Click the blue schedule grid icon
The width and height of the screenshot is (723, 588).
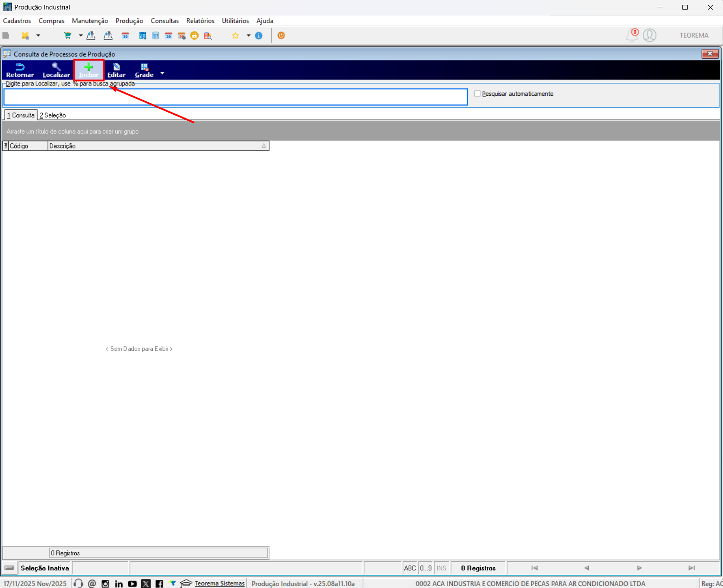tap(142, 35)
